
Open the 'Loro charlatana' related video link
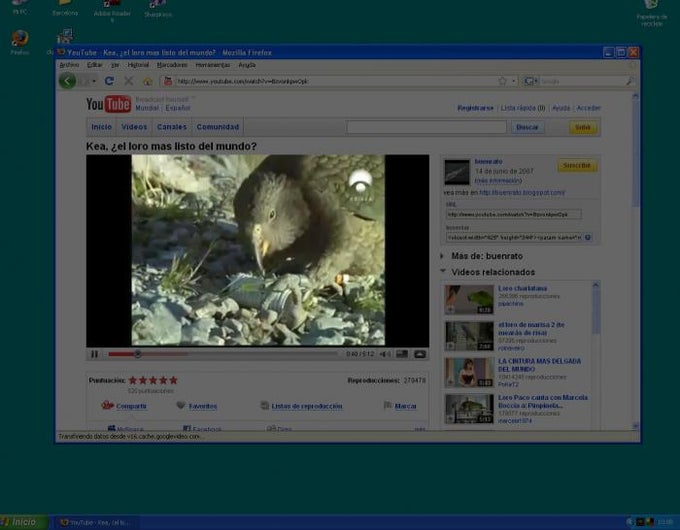522,288
